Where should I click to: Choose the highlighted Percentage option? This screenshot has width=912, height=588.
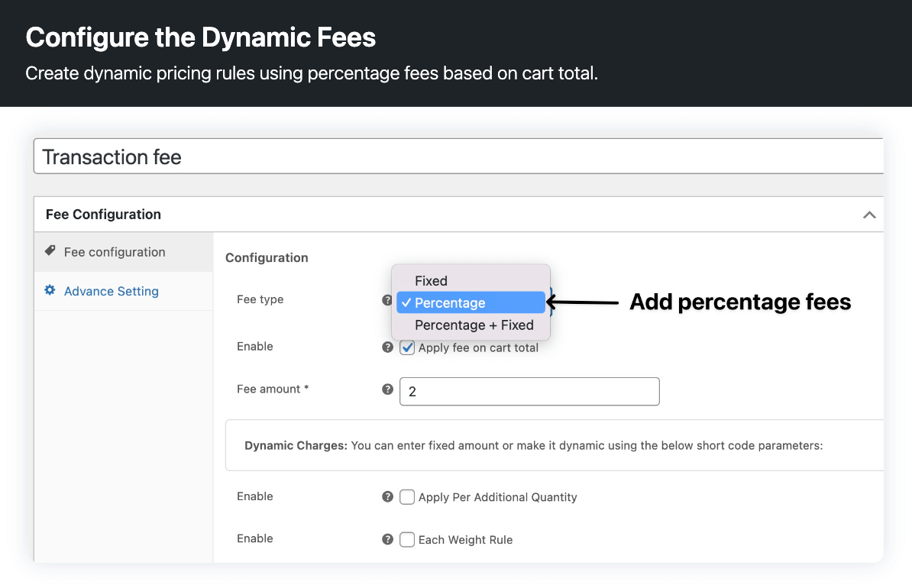point(451,302)
